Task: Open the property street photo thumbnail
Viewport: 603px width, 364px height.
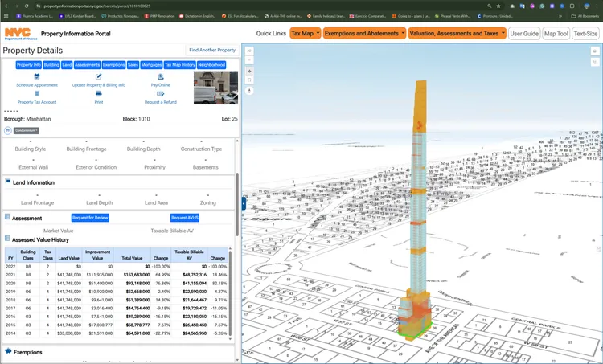Action: point(215,88)
